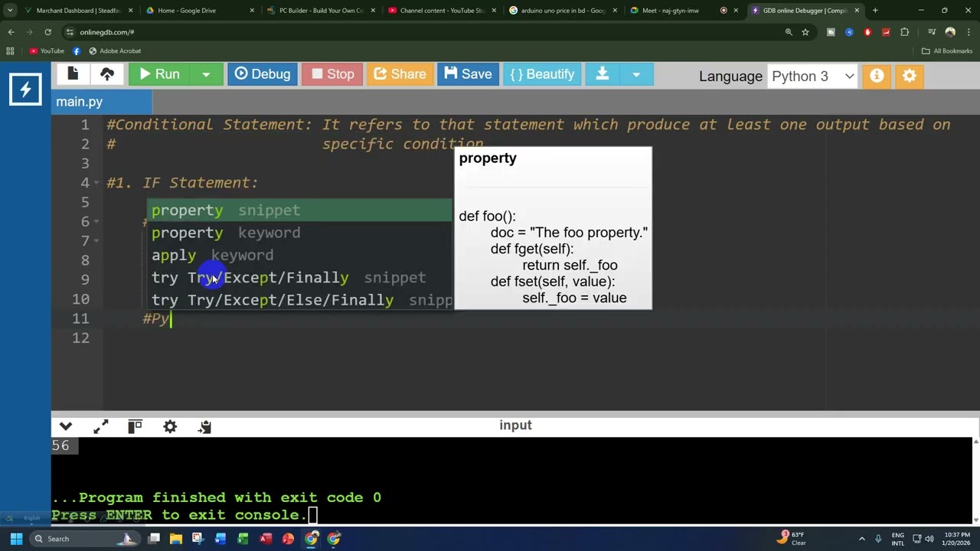Image resolution: width=980 pixels, height=551 pixels.
Task: Switch to the Meet naj-gtyn-imw tab
Action: (683, 11)
